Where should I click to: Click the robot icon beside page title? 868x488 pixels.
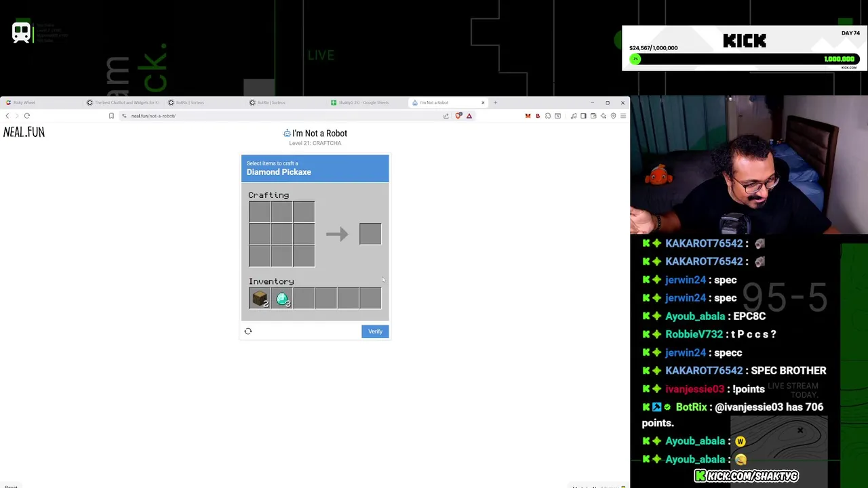(287, 134)
